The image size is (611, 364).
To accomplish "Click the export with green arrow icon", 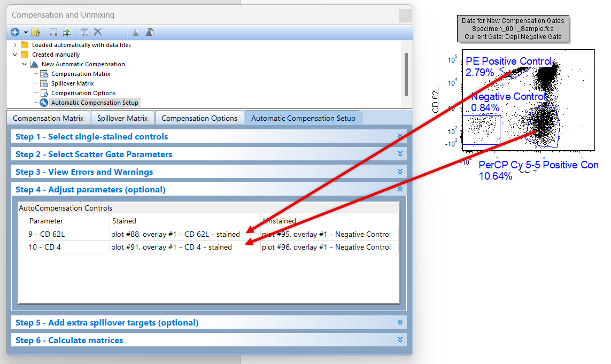I will [67, 33].
